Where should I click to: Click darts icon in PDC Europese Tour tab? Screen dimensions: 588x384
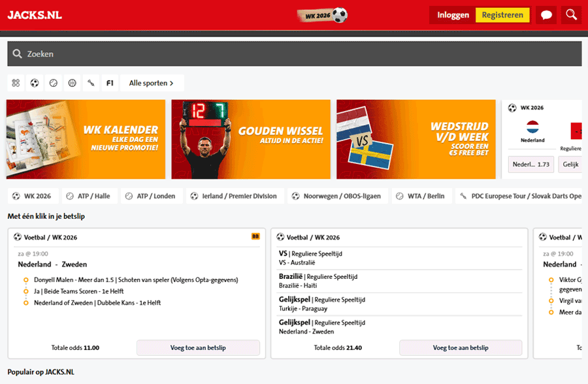[x=463, y=196]
